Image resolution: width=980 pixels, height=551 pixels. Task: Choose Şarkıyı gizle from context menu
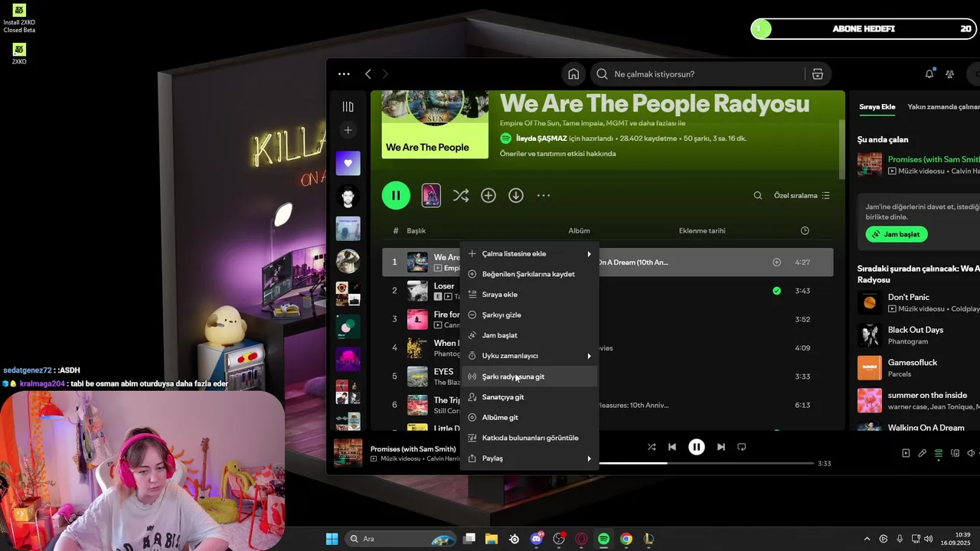point(530,315)
